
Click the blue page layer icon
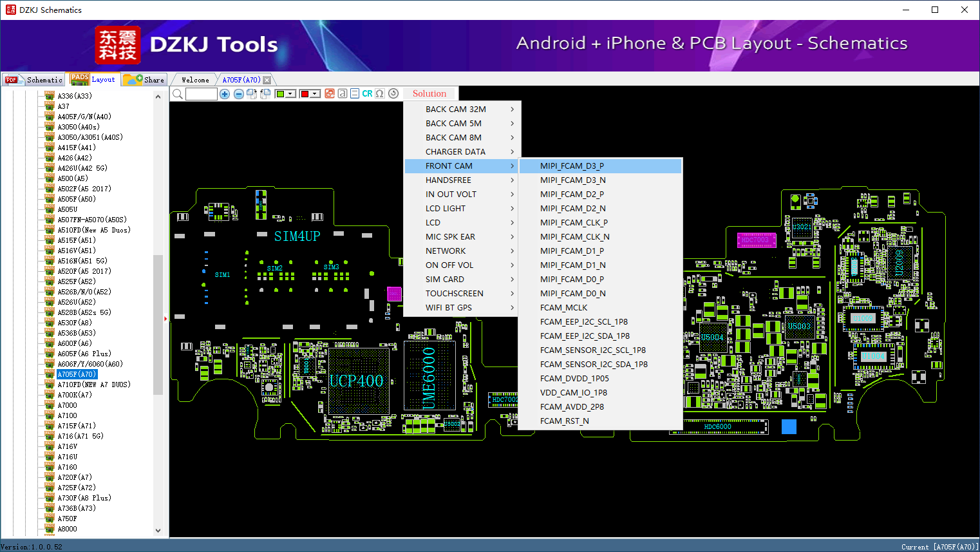355,93
